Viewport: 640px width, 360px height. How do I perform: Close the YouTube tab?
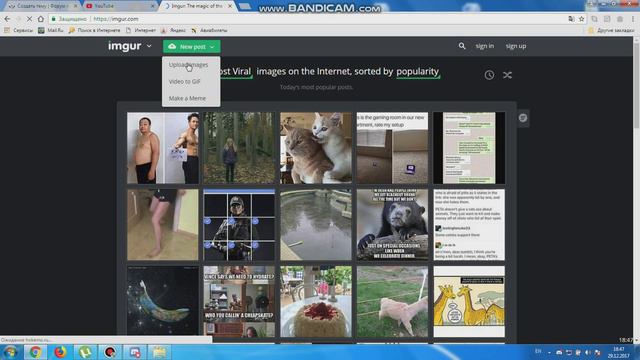pos(153,6)
